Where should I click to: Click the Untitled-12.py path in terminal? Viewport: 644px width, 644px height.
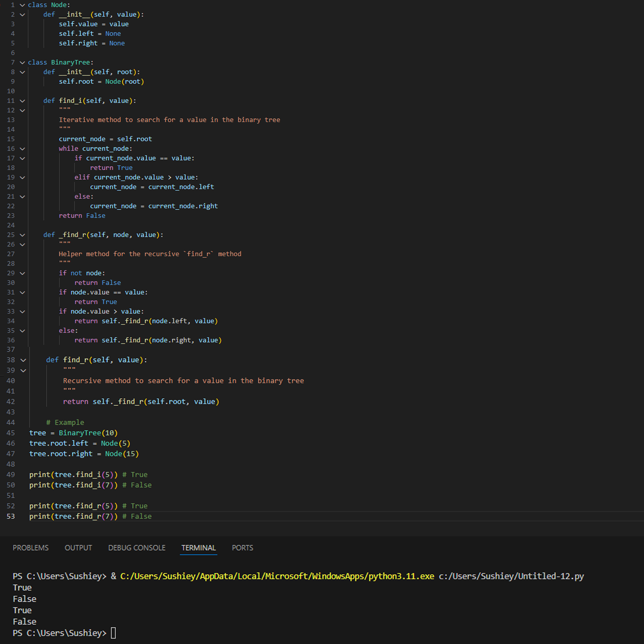511,576
